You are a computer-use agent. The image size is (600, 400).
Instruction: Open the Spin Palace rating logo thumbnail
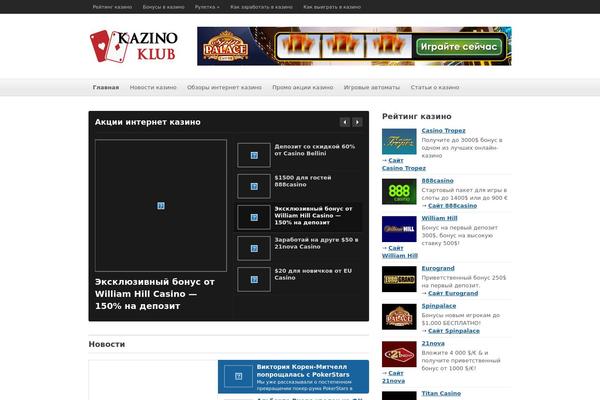tap(399, 317)
